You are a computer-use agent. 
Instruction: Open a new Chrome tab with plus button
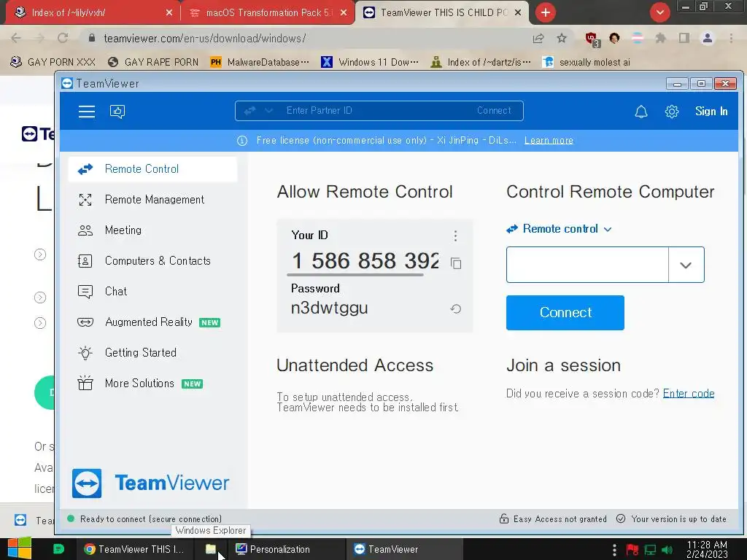(x=546, y=12)
